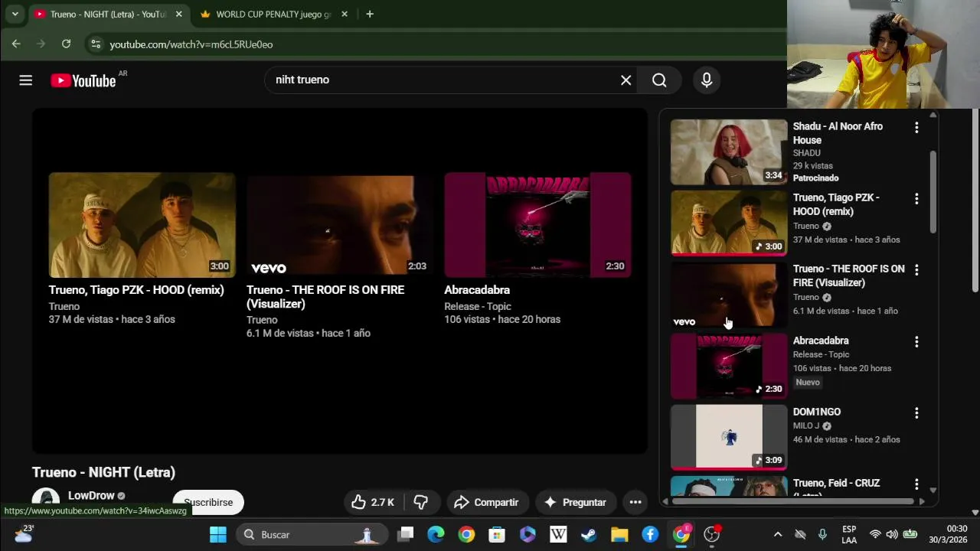Open options menu for Trueno, Feid - CRUZ
This screenshot has height=551, width=980.
click(916, 484)
